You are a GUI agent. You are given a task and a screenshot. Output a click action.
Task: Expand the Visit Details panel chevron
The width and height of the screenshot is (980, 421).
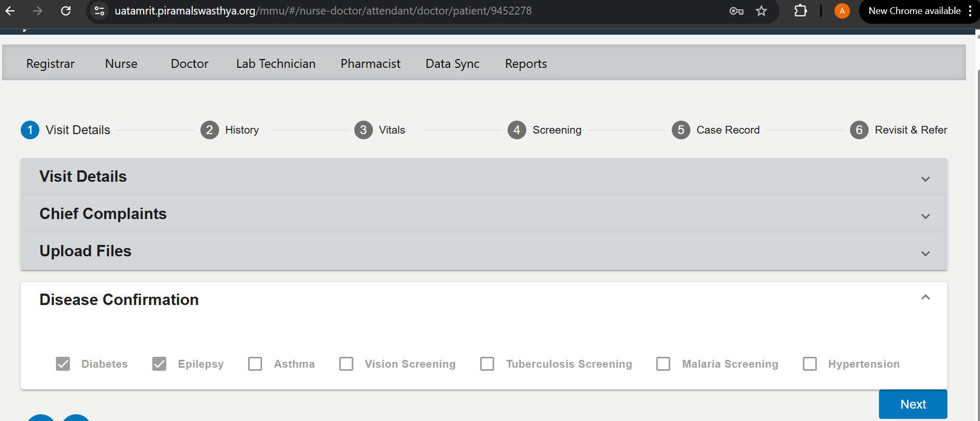click(926, 179)
